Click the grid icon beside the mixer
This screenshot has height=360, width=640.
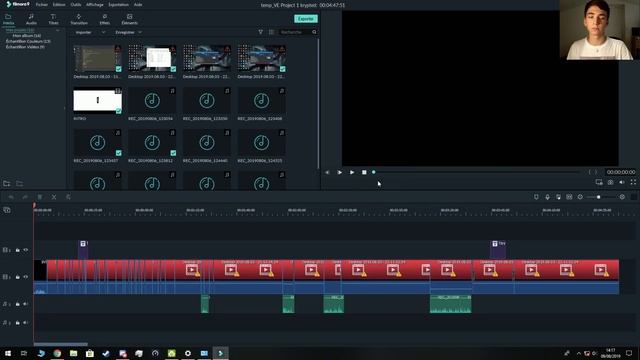click(x=569, y=197)
